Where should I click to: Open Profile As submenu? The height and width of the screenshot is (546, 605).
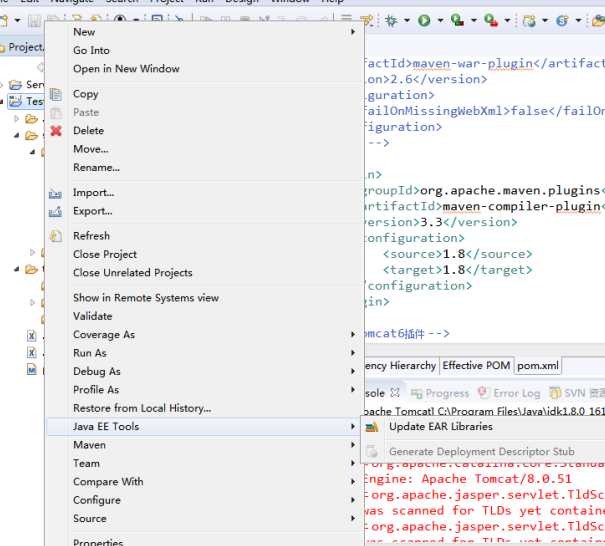pyautogui.click(x=96, y=390)
